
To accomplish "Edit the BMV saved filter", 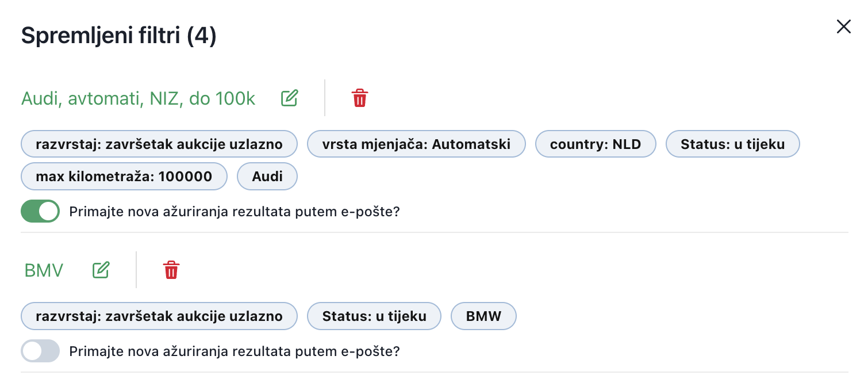I will click(x=101, y=270).
